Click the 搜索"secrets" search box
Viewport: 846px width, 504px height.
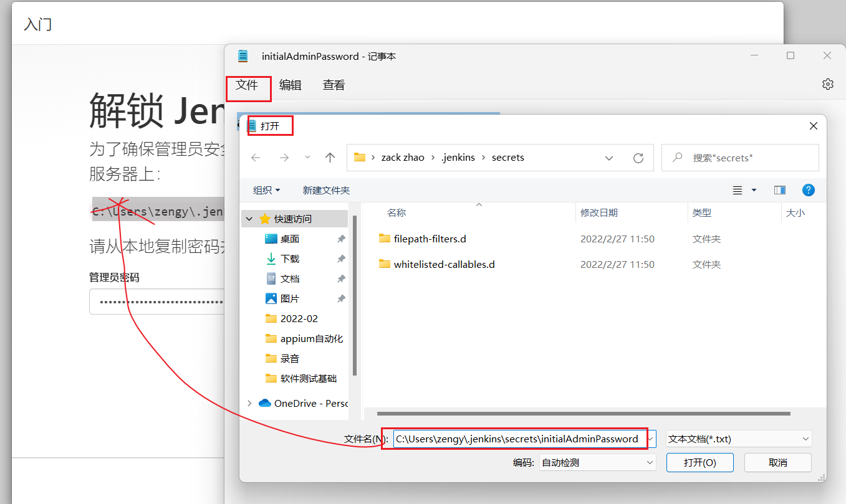click(740, 158)
